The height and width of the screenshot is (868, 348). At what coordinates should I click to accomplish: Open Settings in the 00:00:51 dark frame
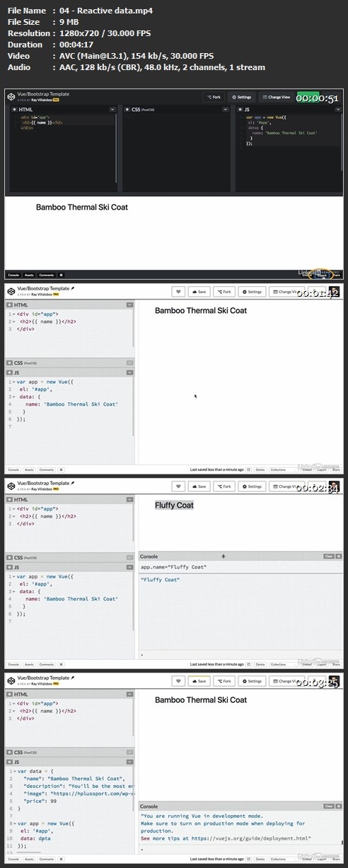[241, 97]
